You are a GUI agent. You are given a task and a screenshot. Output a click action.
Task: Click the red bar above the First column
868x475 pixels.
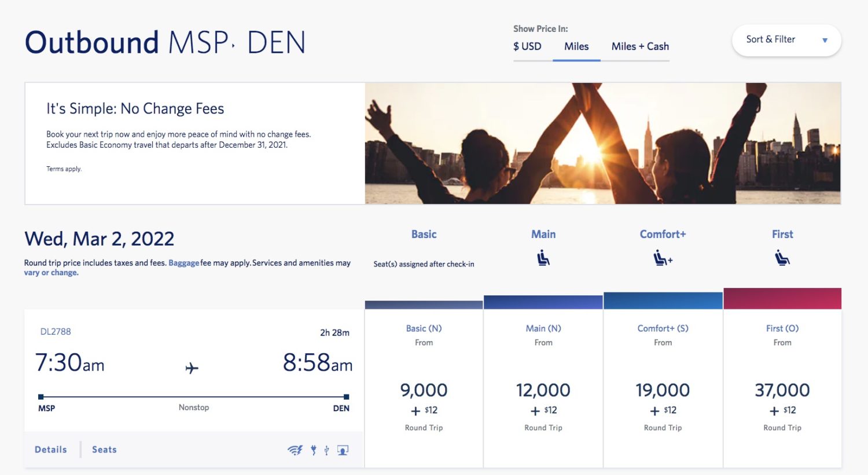782,297
